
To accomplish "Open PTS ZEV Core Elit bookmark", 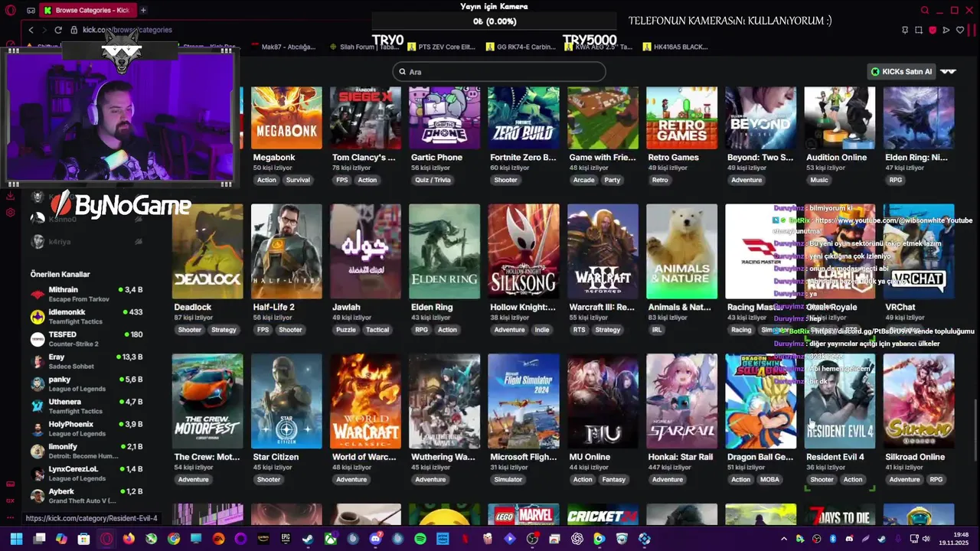I will (x=442, y=47).
